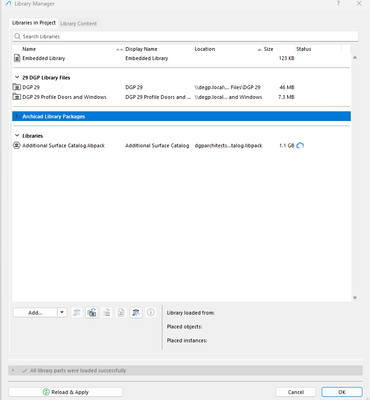
Task: Select the Embedded Library row name
Action: [x=44, y=58]
